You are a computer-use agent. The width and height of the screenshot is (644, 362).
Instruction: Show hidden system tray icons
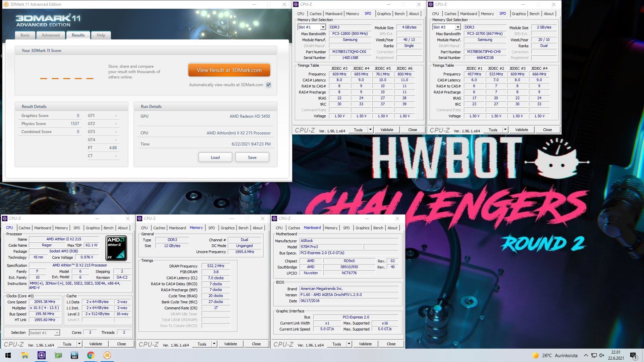click(586, 355)
